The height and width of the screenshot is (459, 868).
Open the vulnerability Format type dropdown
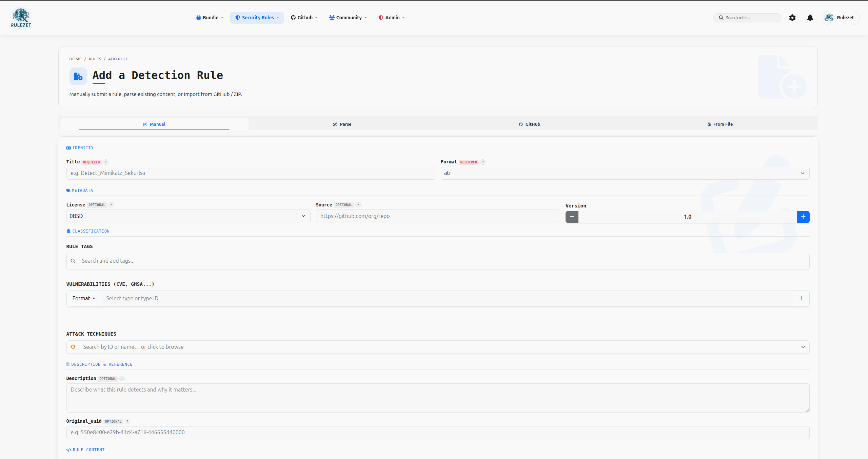pos(84,298)
